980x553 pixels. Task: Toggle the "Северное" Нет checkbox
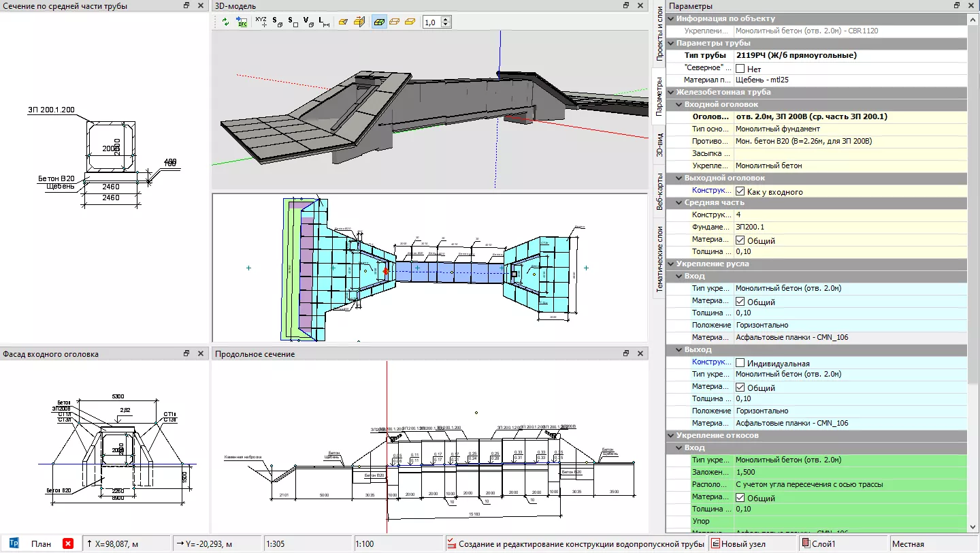[740, 69]
